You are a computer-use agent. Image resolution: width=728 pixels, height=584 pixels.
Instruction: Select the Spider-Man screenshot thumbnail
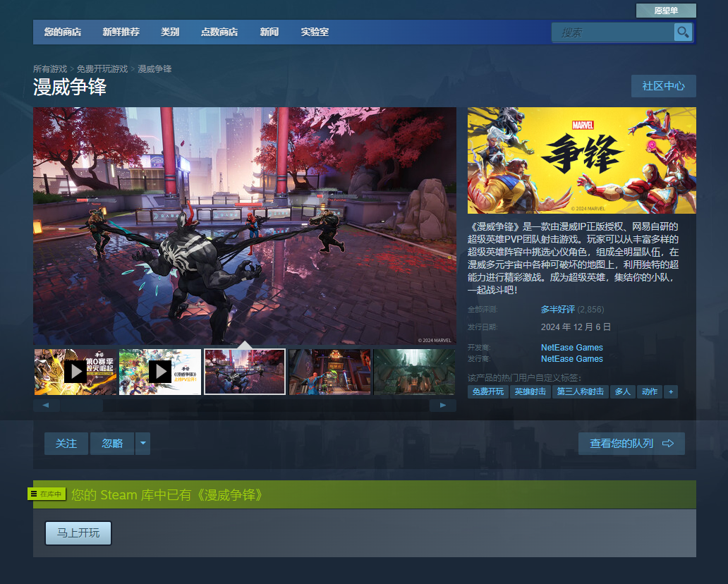tap(329, 372)
